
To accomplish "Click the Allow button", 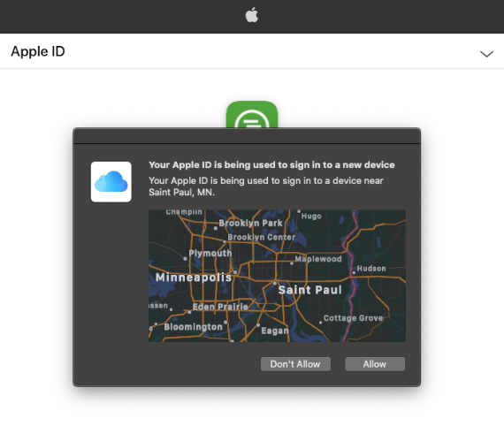I will pos(375,364).
